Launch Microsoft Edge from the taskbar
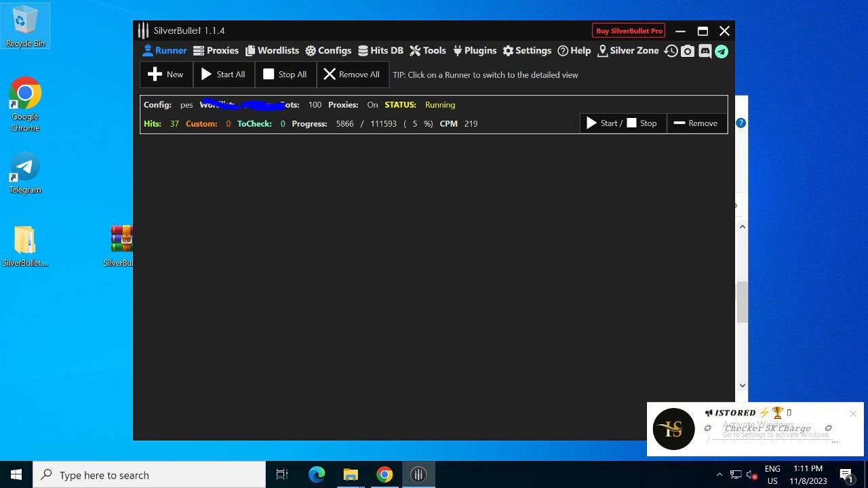 [317, 474]
